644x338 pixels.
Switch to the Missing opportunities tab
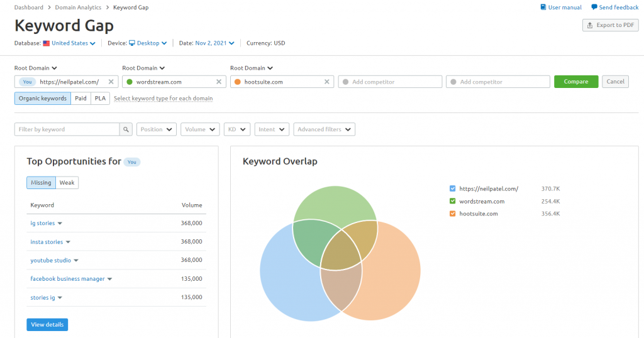coord(41,183)
